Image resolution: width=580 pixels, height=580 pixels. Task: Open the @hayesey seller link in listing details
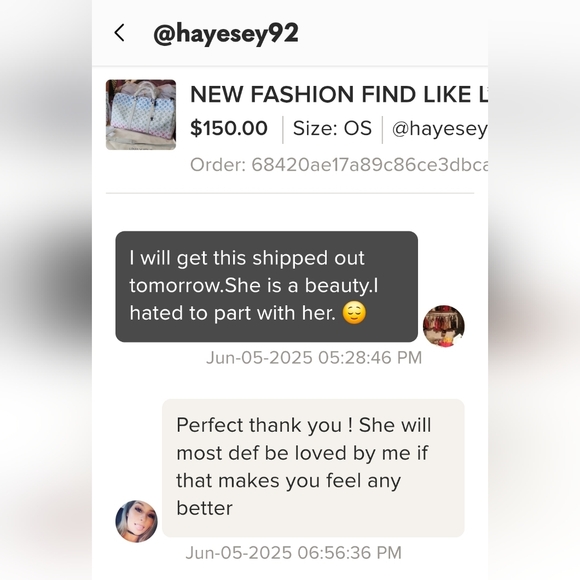coord(440,129)
